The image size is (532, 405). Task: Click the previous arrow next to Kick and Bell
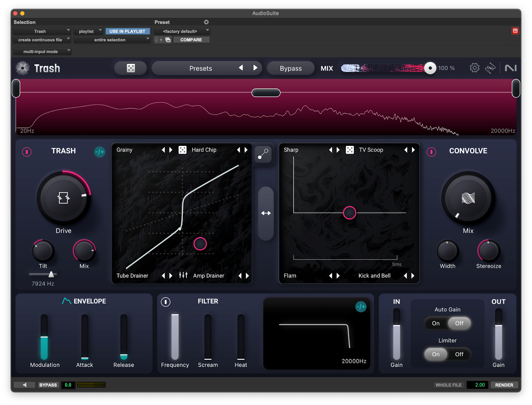click(405, 276)
